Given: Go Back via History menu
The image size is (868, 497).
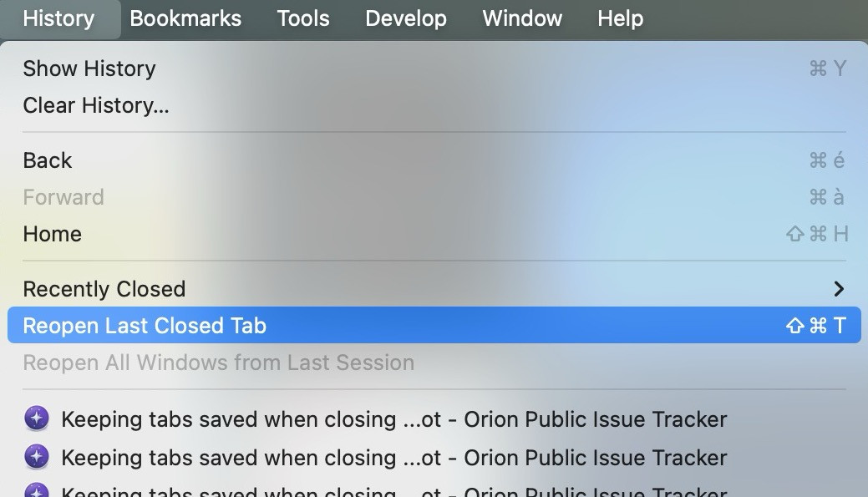Looking at the screenshot, I should coord(48,160).
